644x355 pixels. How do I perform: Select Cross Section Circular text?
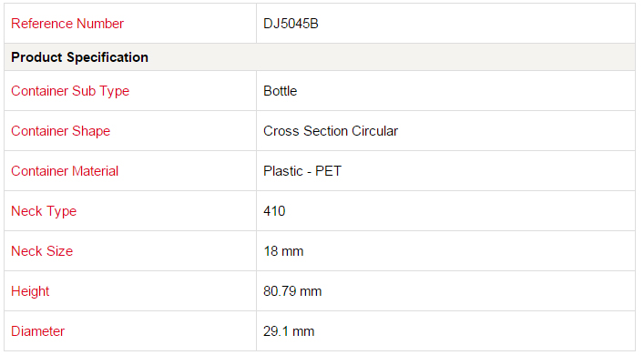pyautogui.click(x=331, y=131)
